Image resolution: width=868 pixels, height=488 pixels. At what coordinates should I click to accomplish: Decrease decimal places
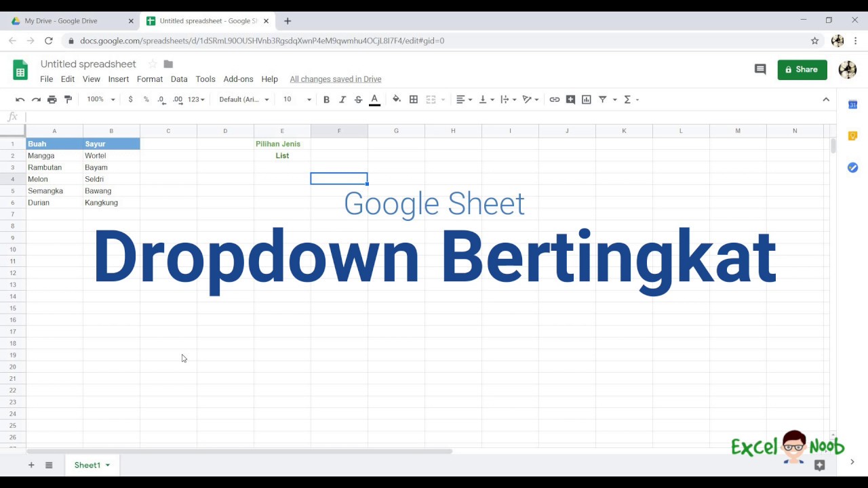161,100
